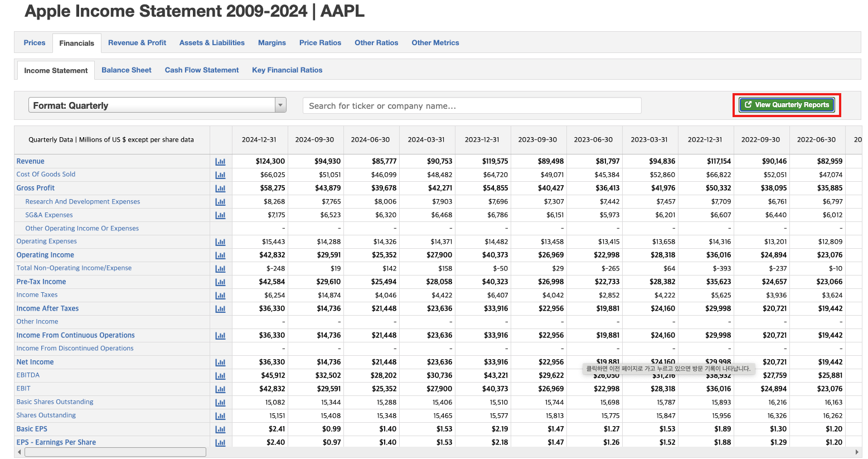Open the Revenue row link
This screenshot has height=459, width=868.
[30, 161]
